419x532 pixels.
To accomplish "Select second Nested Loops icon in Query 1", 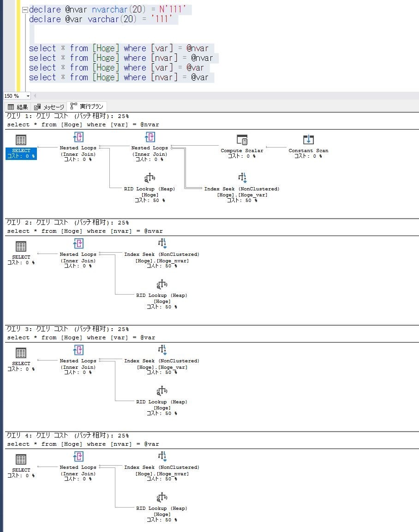I will point(150,137).
